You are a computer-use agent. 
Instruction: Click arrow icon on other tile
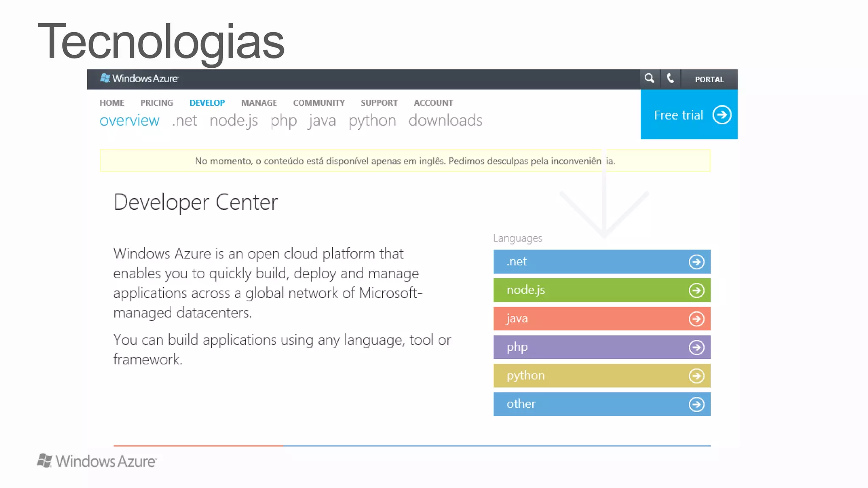click(696, 404)
